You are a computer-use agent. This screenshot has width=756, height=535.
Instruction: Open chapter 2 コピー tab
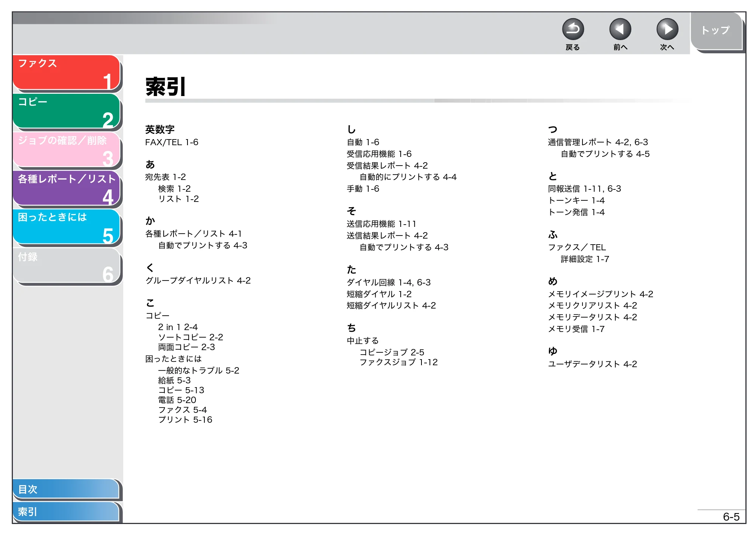pos(67,111)
